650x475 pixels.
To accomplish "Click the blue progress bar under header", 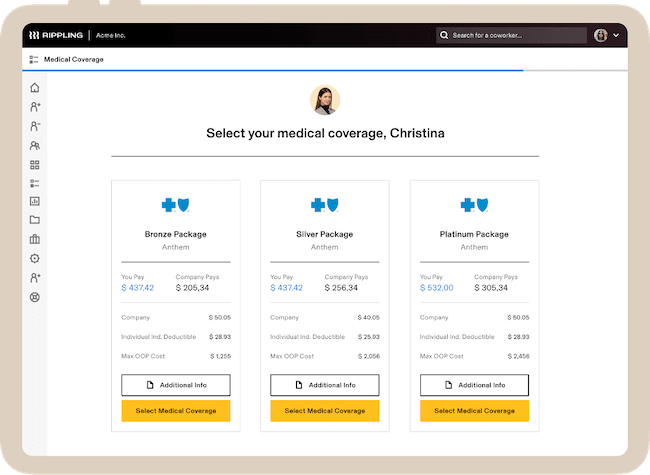I will pos(273,70).
